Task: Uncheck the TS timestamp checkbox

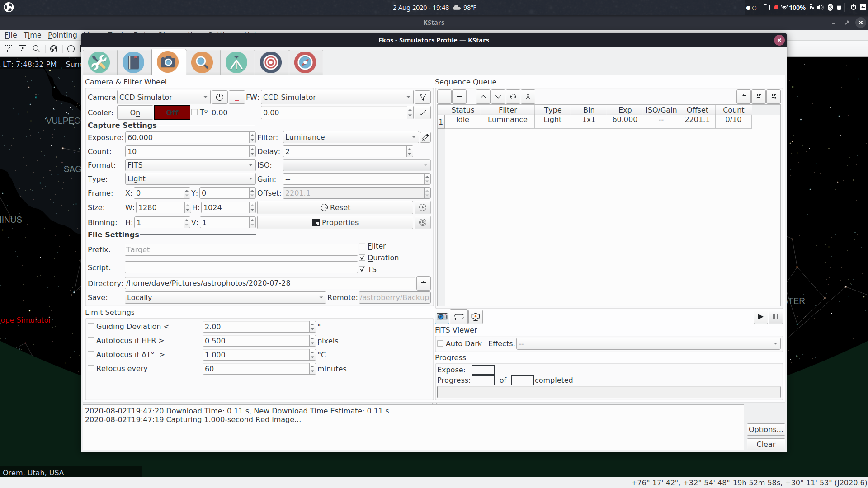Action: click(x=362, y=269)
